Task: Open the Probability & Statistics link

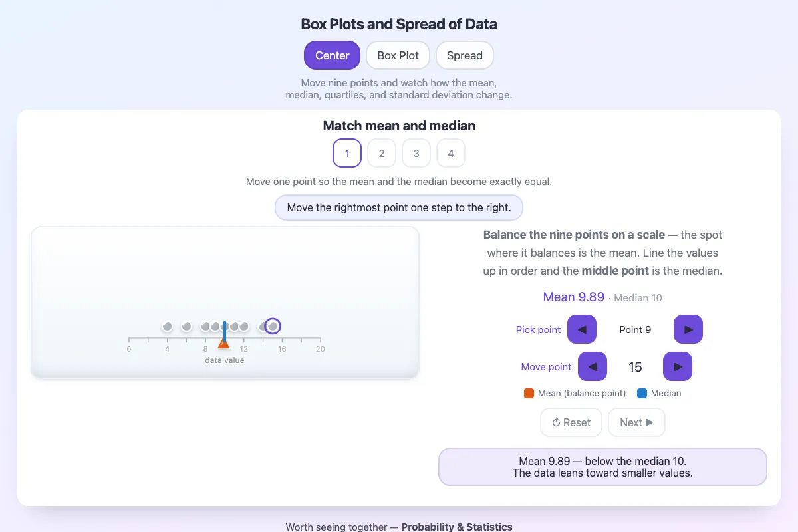Action: [457, 527]
